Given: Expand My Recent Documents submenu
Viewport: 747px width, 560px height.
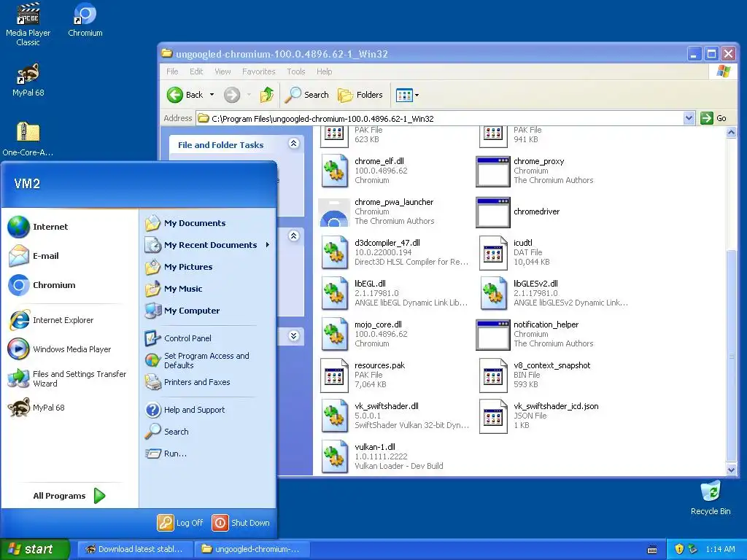Looking at the screenshot, I should (208, 245).
